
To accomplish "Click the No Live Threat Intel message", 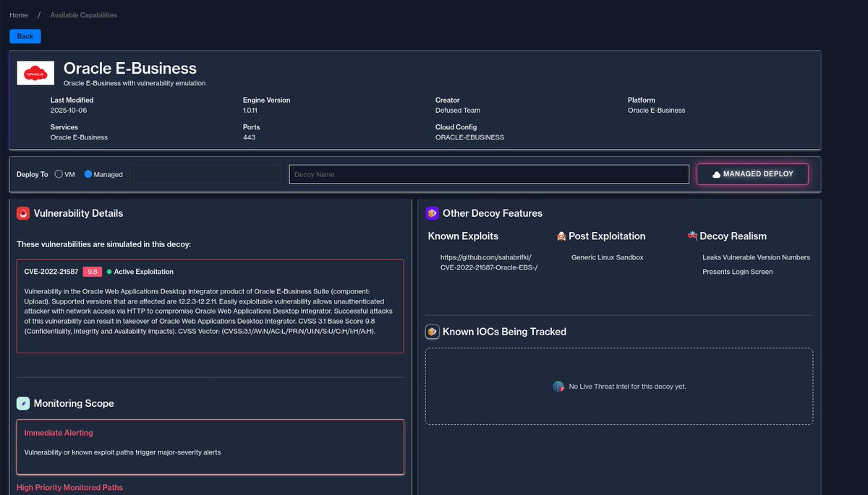I will coord(627,387).
